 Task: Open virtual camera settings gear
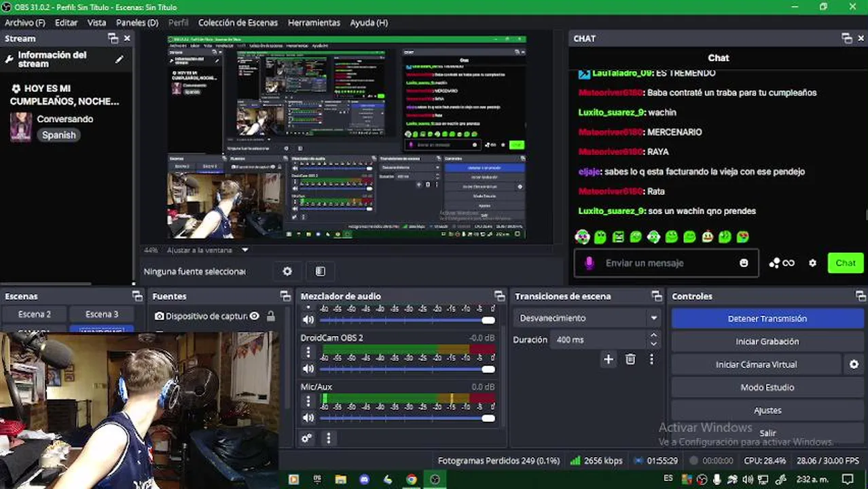[854, 365]
